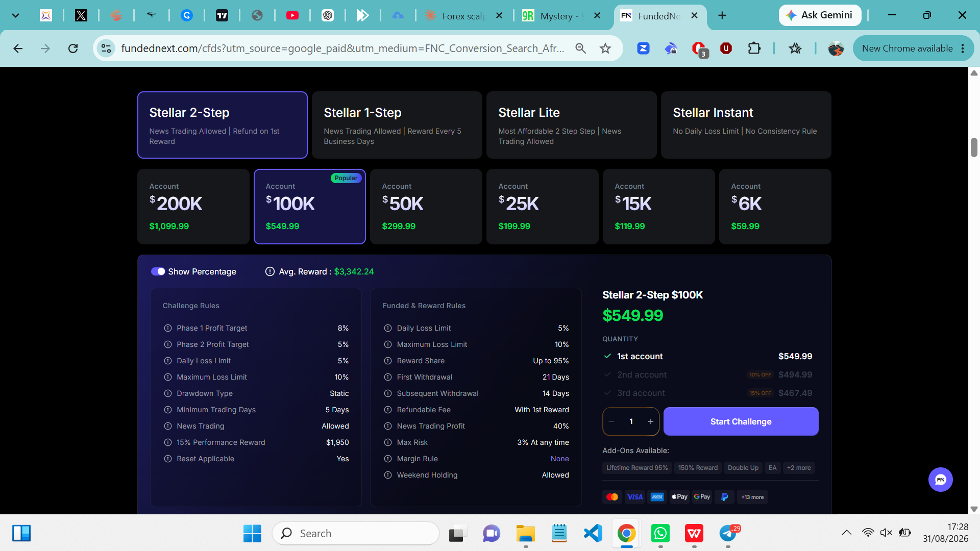Screen dimensions: 980x551
Task: Click info icon for Reset Applicable
Action: click(168, 459)
